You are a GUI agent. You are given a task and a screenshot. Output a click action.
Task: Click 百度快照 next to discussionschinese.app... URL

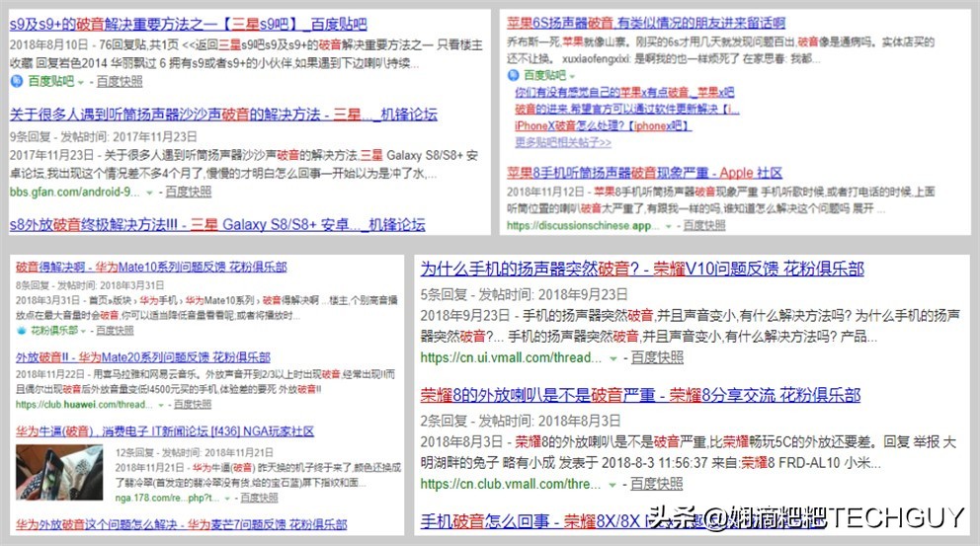click(704, 225)
